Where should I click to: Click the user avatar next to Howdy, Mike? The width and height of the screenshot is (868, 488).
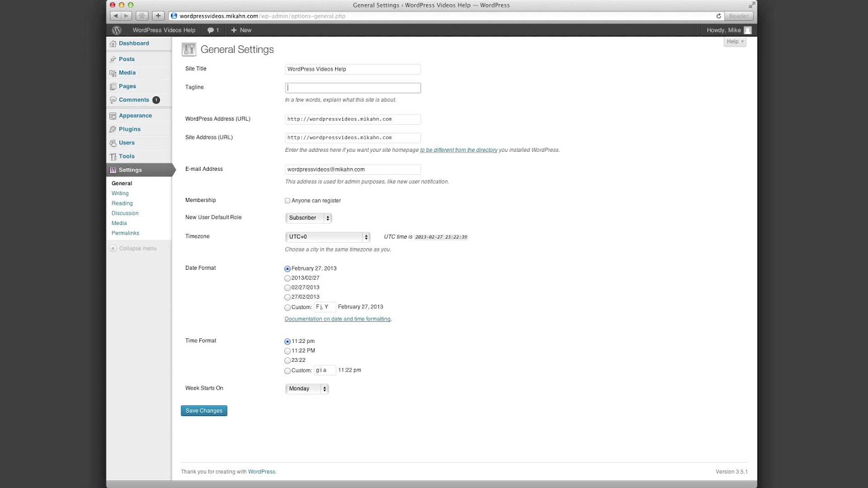[747, 30]
